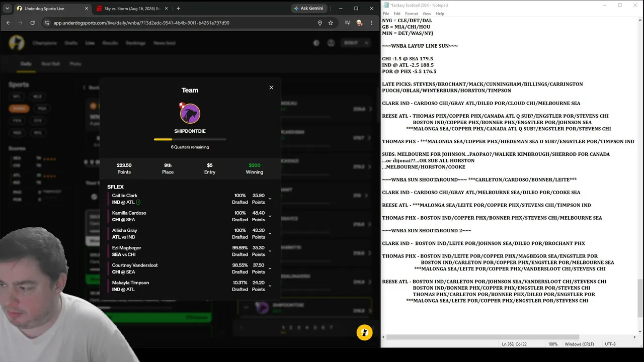Open Notepad's Format menu
Screen dimensions: 644x362
(x=412, y=14)
